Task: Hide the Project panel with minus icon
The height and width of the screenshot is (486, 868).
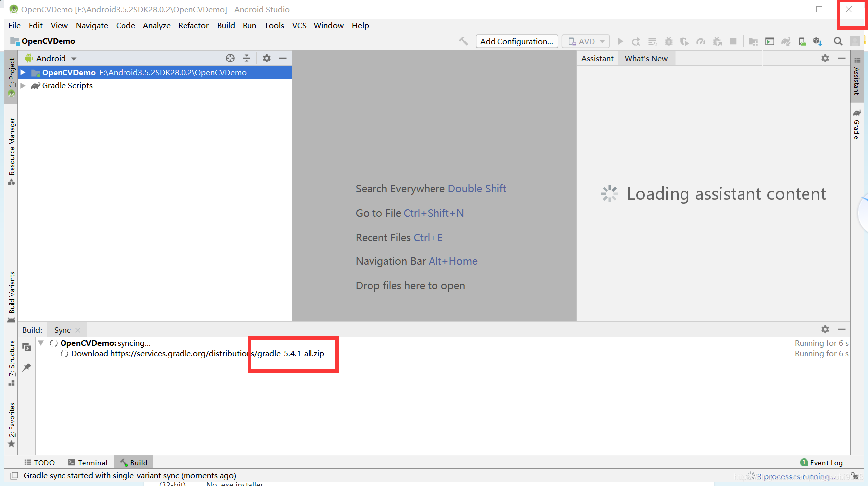Action: (283, 58)
